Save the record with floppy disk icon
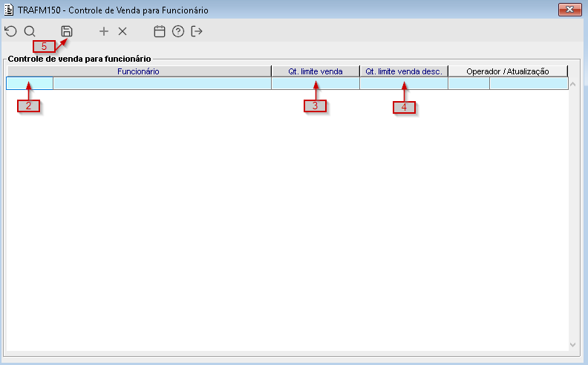The height and width of the screenshot is (365, 588). [67, 31]
